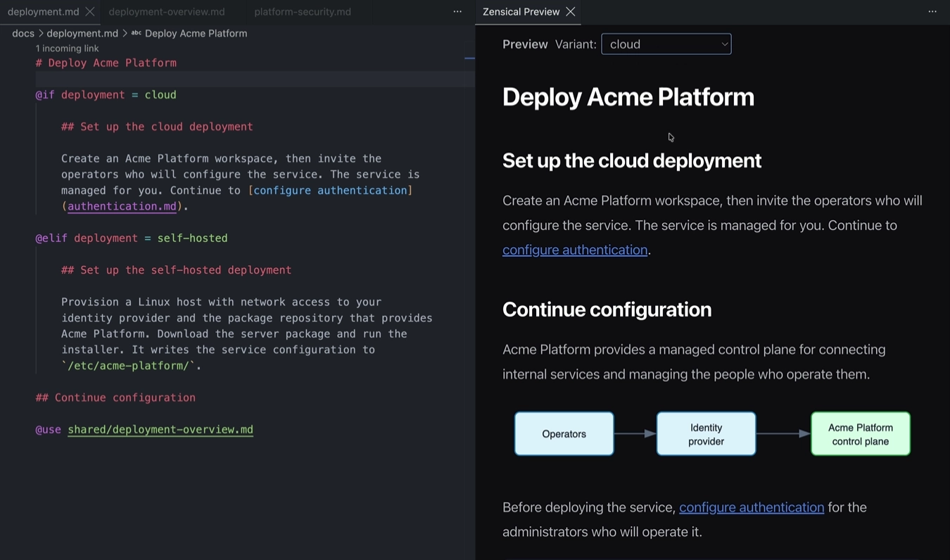Click the '## Set up the cloud deployment' line
Viewport: 950px width, 560px height.
(157, 127)
